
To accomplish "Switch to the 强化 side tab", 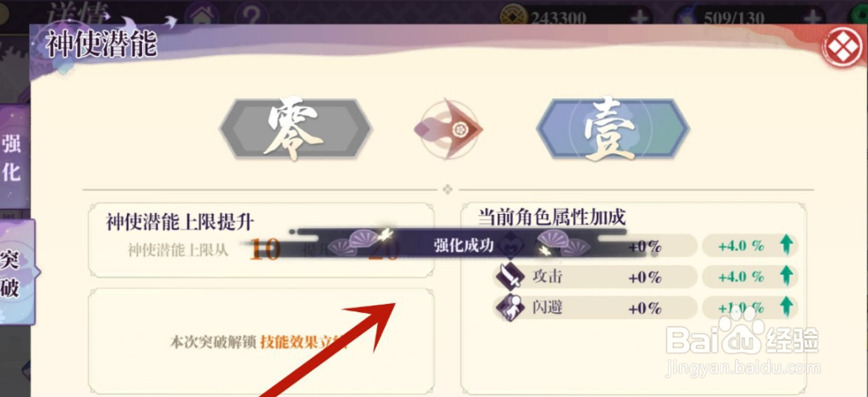I will click(13, 159).
